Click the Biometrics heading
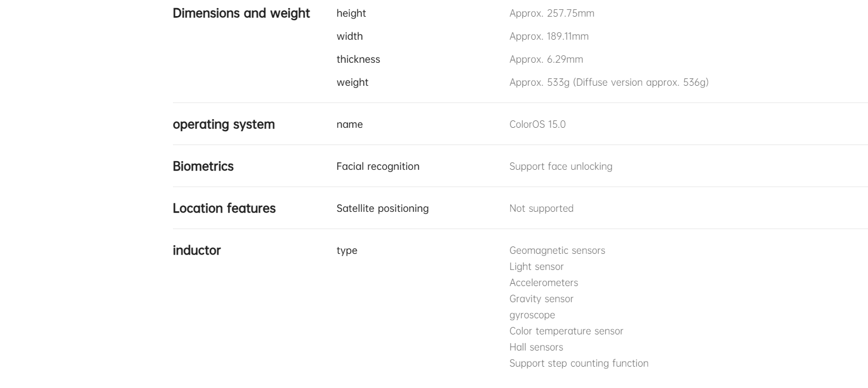This screenshot has height=388, width=868. (x=203, y=166)
